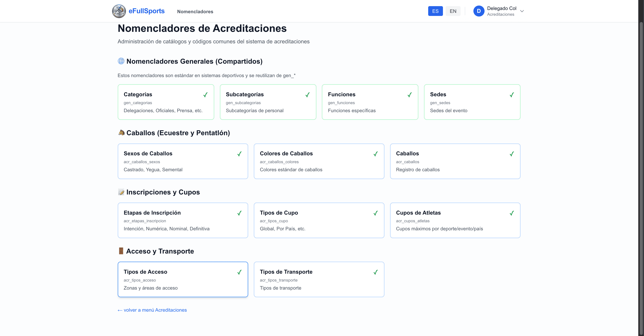Open the Cupos de Atletas card title

click(418, 213)
